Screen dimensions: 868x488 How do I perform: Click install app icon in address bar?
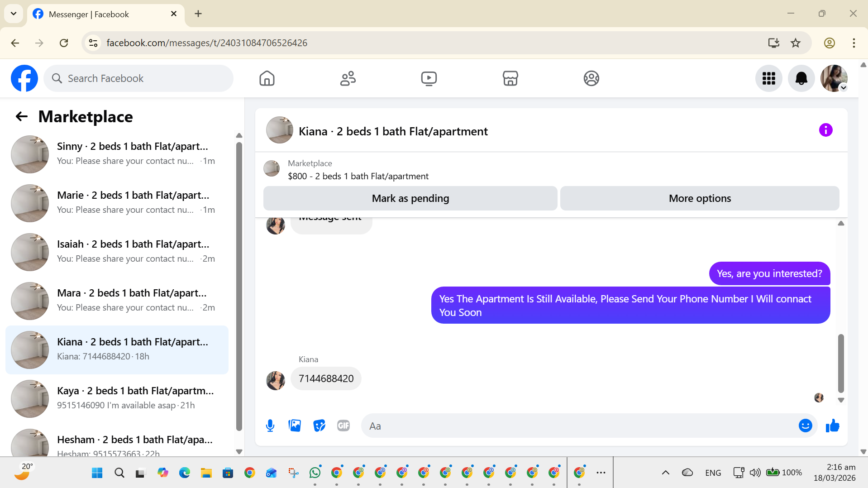773,43
